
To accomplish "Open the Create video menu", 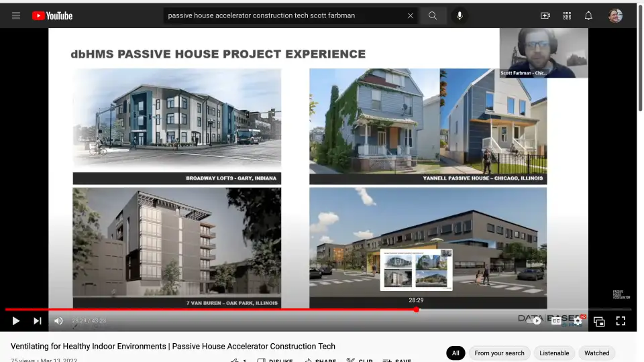I will [545, 15].
